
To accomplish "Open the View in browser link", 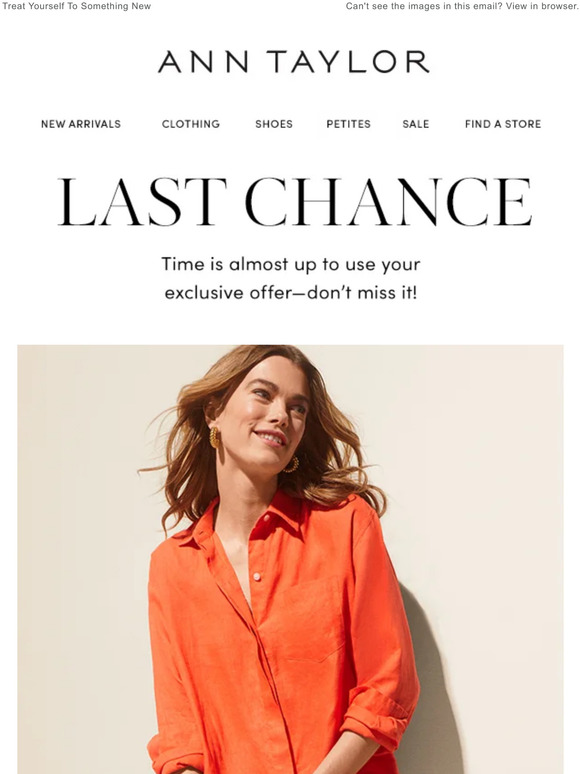I will [542, 6].
